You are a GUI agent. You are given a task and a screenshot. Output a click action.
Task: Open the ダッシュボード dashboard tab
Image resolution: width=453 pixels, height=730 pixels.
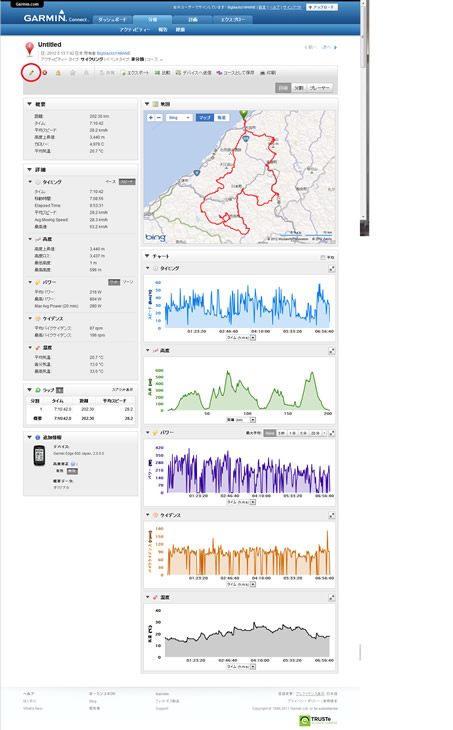[x=112, y=20]
